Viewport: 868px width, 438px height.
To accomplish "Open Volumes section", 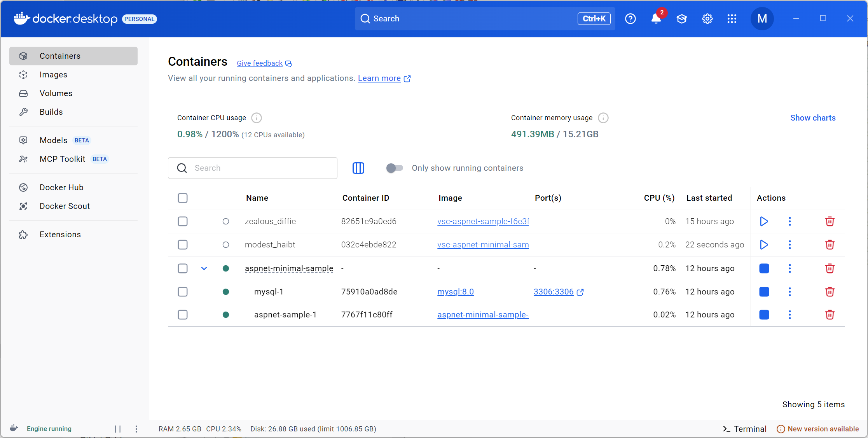I will coord(56,93).
